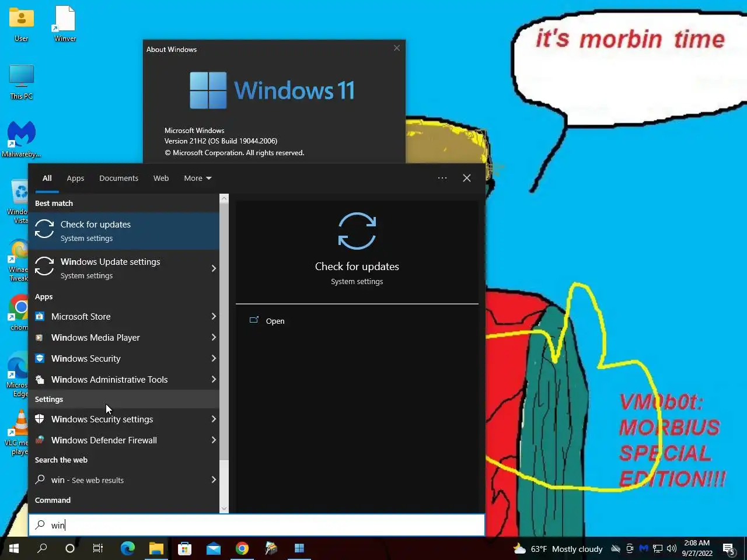Open the weather widget showing 63°F

coord(557,548)
